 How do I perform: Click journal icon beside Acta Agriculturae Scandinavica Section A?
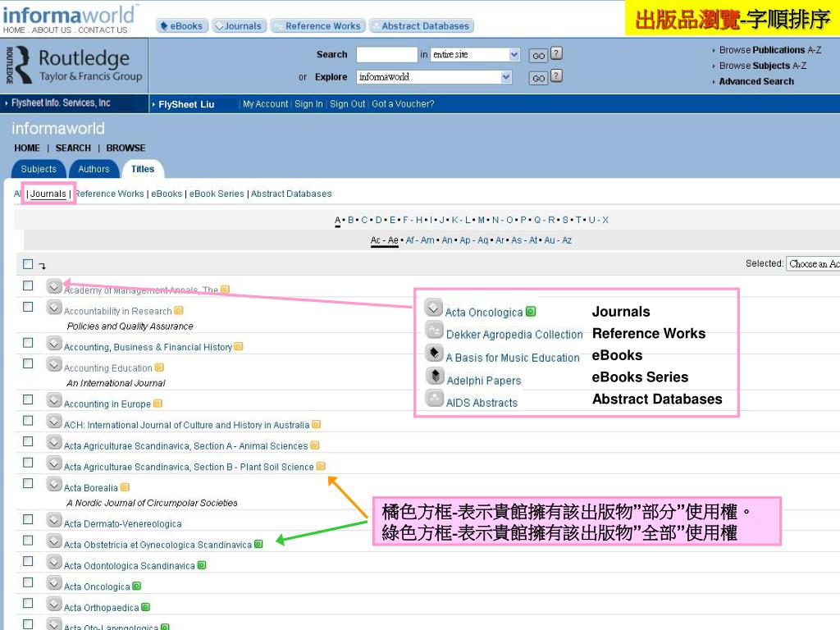click(x=54, y=441)
